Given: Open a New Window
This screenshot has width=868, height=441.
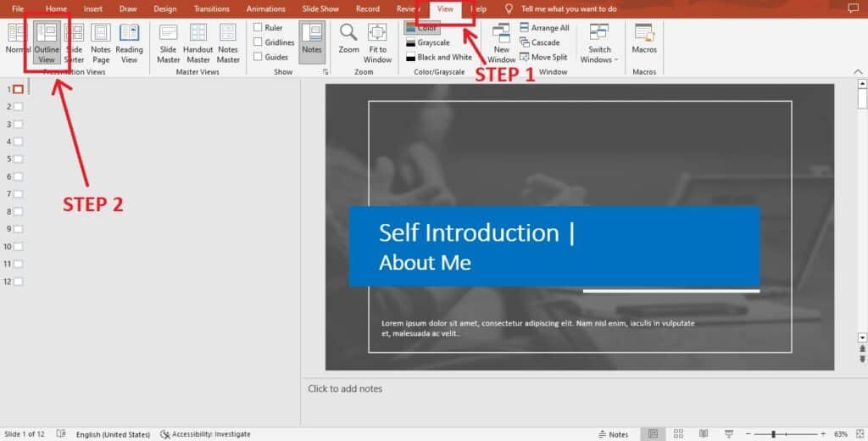Looking at the screenshot, I should click(x=502, y=44).
